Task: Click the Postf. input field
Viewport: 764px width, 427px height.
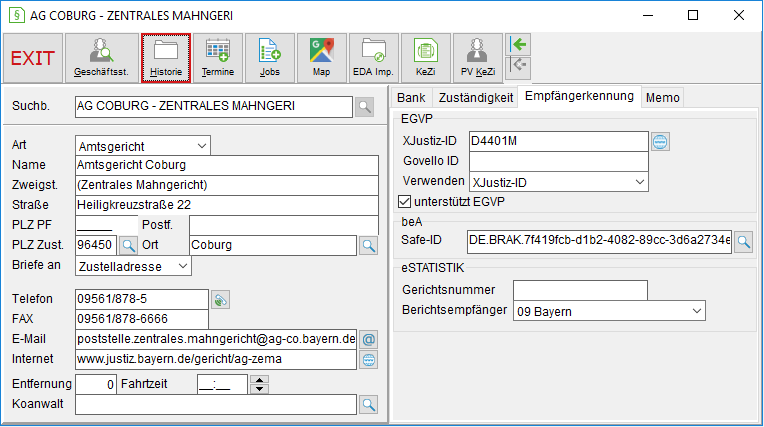Action: pyautogui.click(x=284, y=225)
